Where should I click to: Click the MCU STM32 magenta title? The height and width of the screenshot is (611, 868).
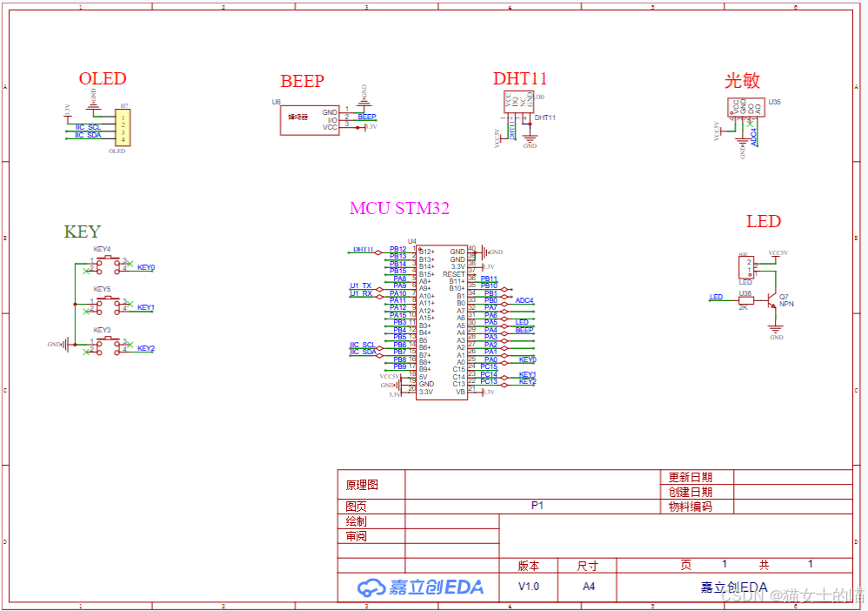[399, 208]
